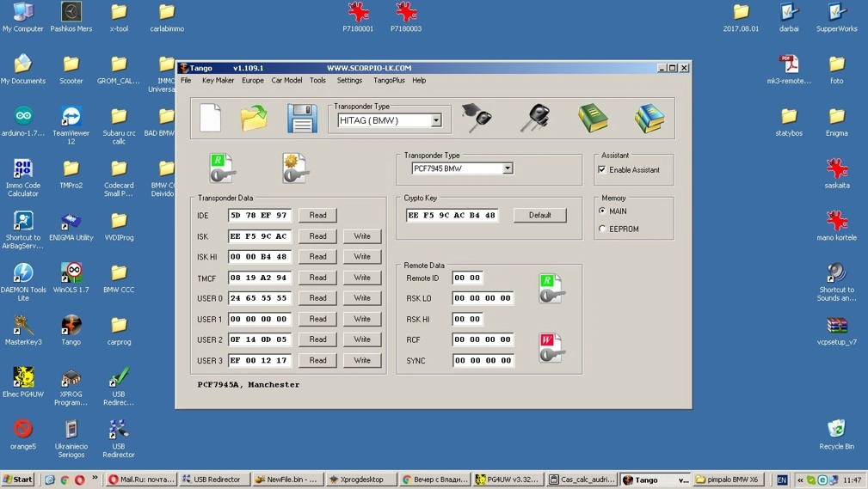868x489 pixels.
Task: Open WinOLS 1.7 desktop icon
Action: click(x=71, y=278)
